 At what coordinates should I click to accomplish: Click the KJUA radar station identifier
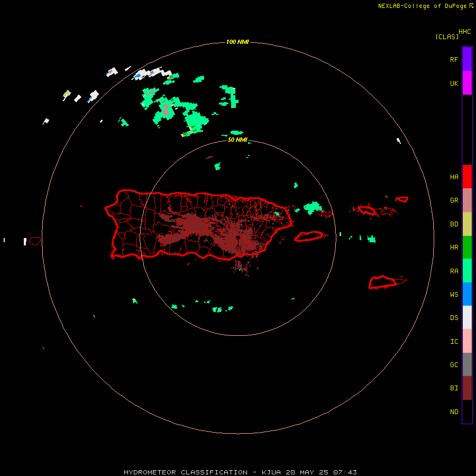(x=271, y=472)
